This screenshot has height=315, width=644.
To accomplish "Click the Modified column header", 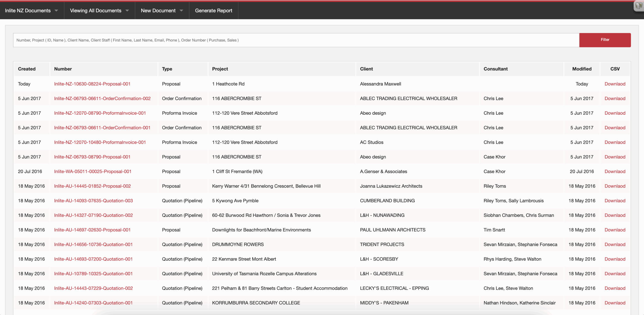I will pyautogui.click(x=582, y=69).
